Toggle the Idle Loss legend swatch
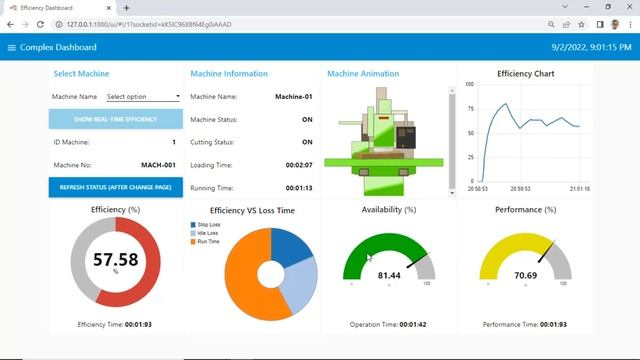This screenshot has height=360, width=640. 193,233
